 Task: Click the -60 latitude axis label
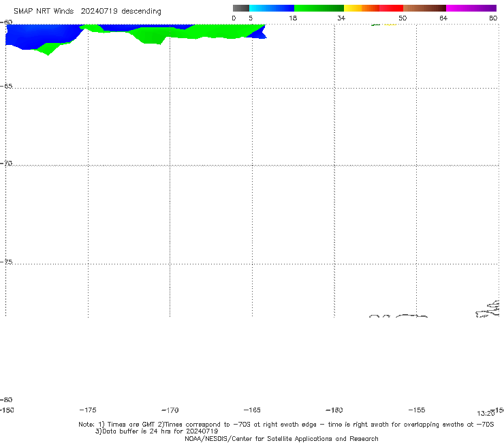coord(6,22)
